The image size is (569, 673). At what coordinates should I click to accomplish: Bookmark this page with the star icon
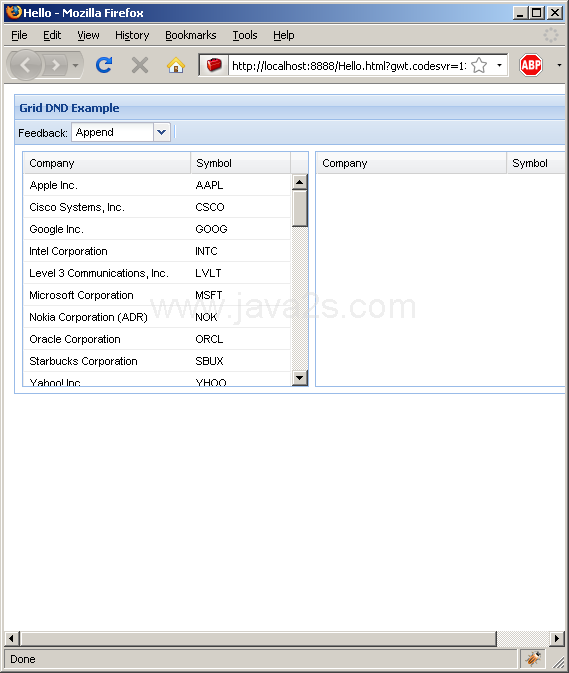[x=479, y=65]
